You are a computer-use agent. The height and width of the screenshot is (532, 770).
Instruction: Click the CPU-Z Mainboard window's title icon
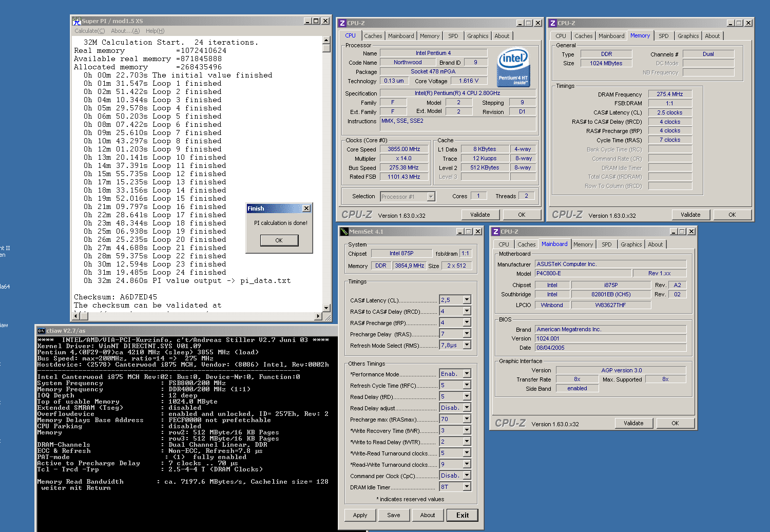point(496,232)
